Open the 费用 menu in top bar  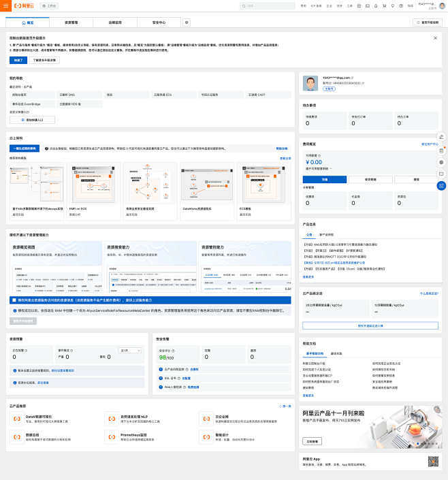click(303, 6)
